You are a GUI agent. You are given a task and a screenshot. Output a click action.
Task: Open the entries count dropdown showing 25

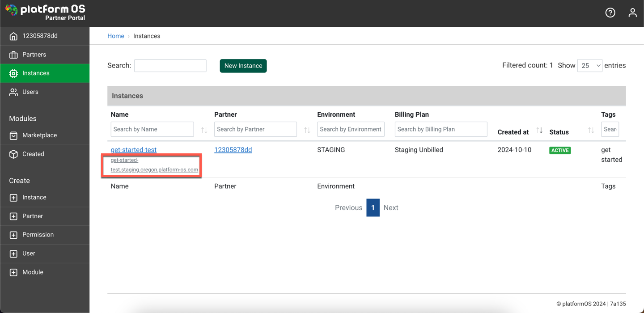pos(589,65)
